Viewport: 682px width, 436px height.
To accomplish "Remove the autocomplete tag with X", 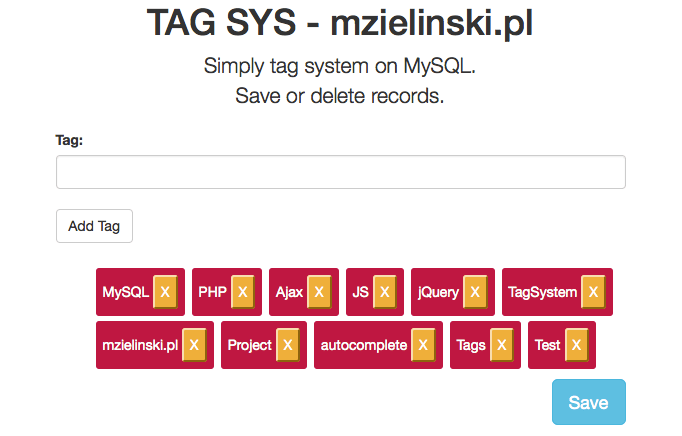I will [x=423, y=345].
